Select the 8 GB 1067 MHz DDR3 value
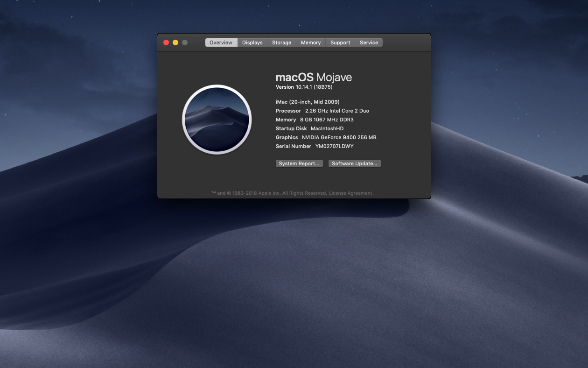 click(x=327, y=120)
